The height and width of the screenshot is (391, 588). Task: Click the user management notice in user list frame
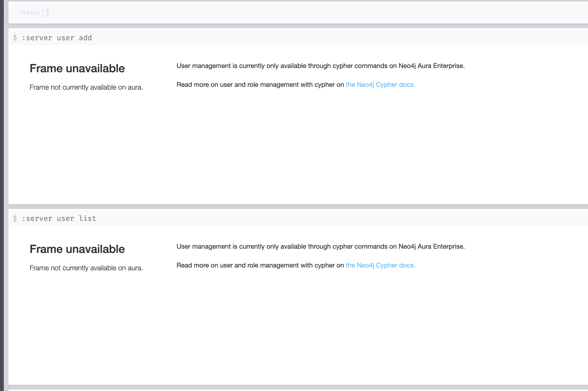320,247
